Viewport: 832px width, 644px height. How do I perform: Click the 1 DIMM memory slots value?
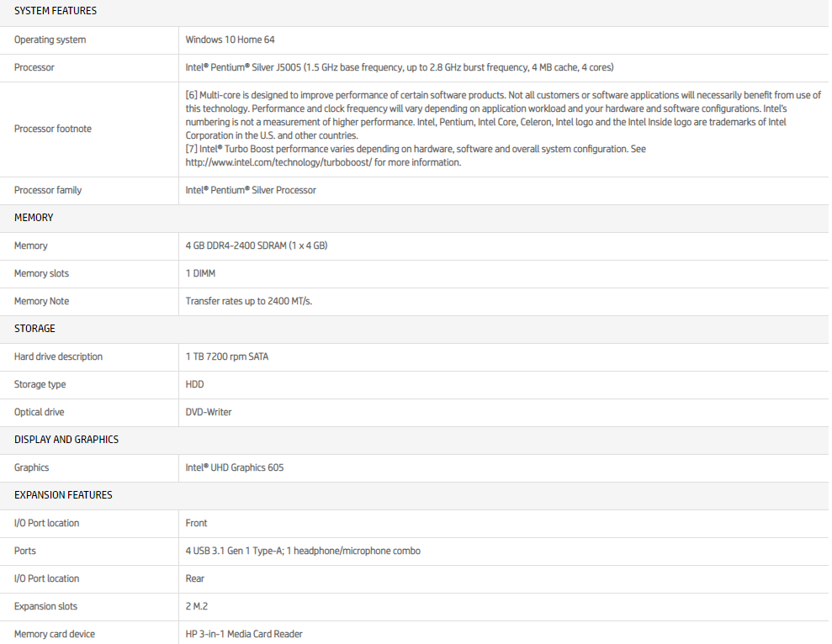click(200, 273)
